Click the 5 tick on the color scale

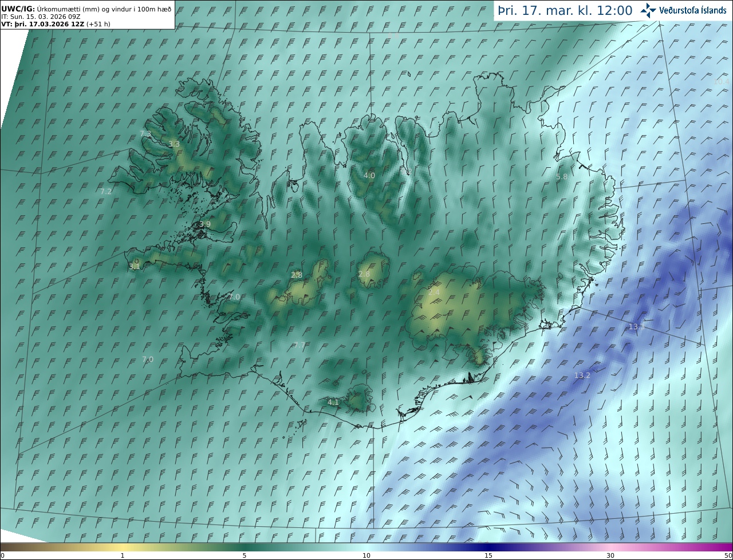[x=245, y=555]
